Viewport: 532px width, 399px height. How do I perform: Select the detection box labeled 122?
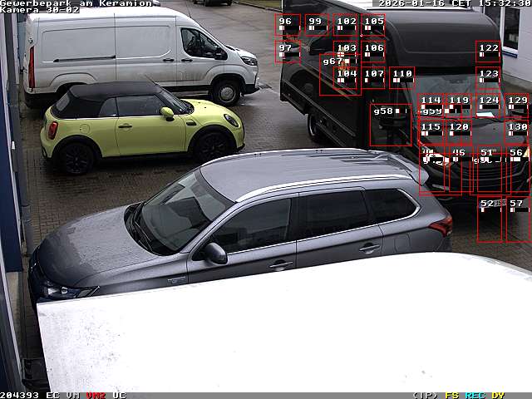point(488,52)
